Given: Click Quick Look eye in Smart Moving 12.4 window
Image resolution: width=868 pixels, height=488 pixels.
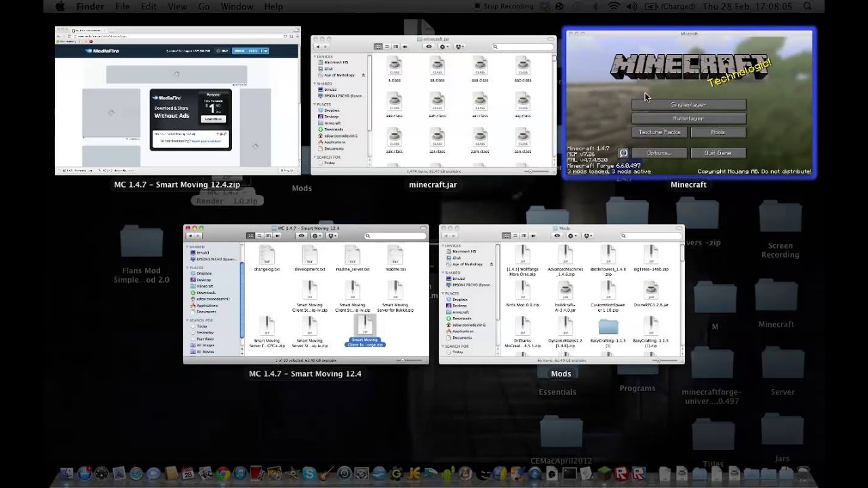Looking at the screenshot, I should (302, 236).
